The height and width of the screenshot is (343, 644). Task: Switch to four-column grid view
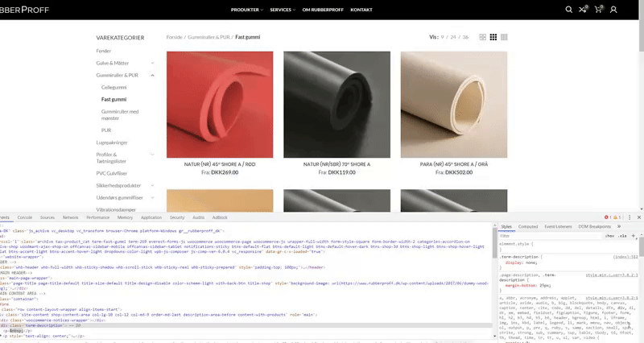pyautogui.click(x=504, y=37)
